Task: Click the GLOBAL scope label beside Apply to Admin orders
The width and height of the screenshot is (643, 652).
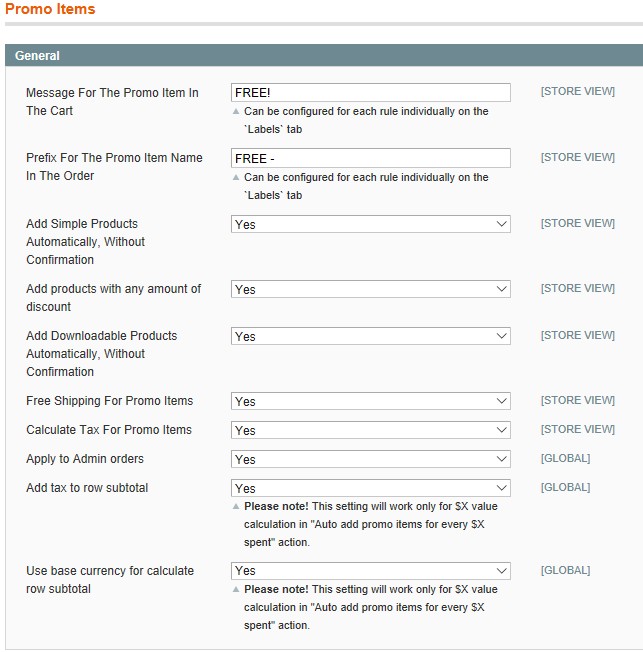Action: coord(565,459)
